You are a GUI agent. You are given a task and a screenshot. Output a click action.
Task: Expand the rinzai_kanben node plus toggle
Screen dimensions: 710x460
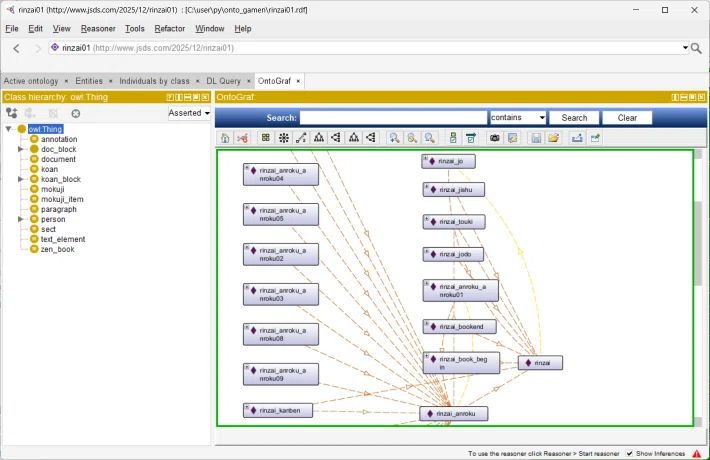click(x=247, y=407)
